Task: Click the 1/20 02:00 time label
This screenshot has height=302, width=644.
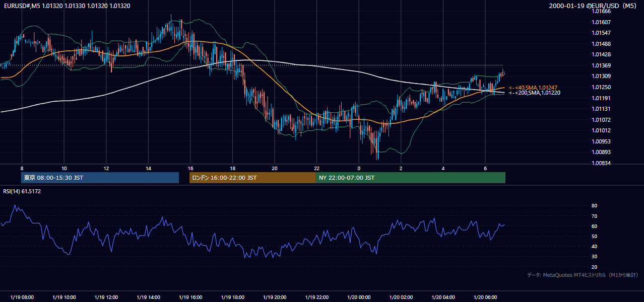Action: point(401,297)
